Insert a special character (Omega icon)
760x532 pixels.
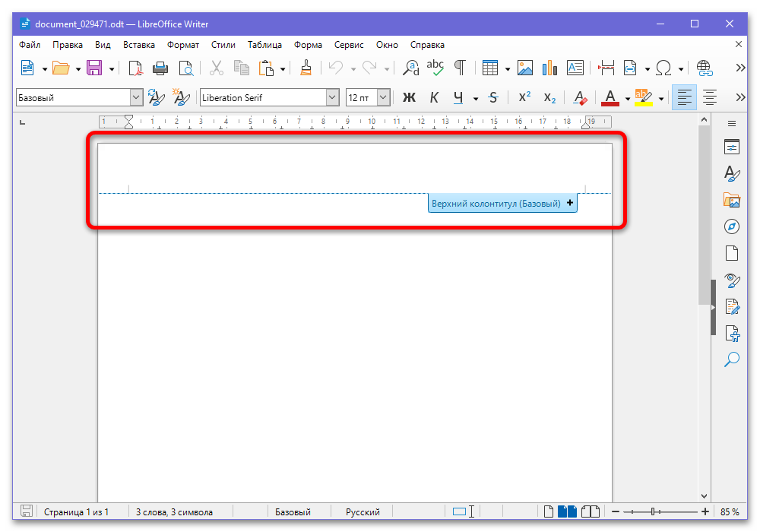click(663, 68)
